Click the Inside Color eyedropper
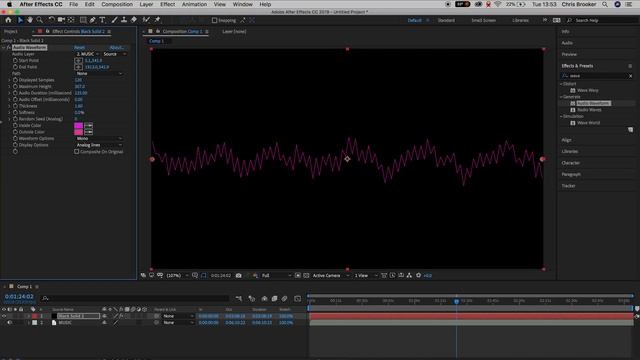 88,125
